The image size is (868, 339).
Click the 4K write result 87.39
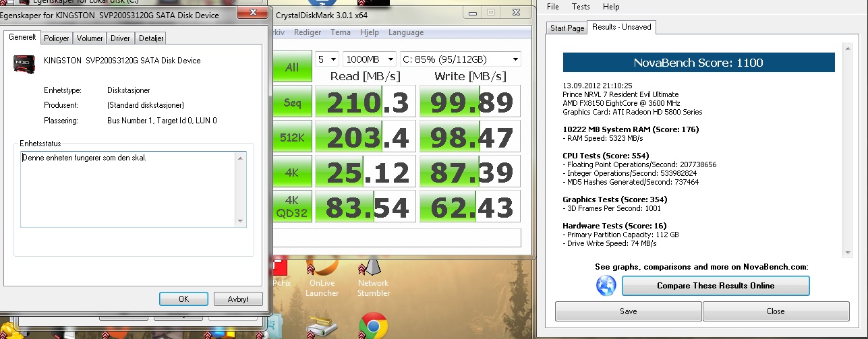coord(469,173)
